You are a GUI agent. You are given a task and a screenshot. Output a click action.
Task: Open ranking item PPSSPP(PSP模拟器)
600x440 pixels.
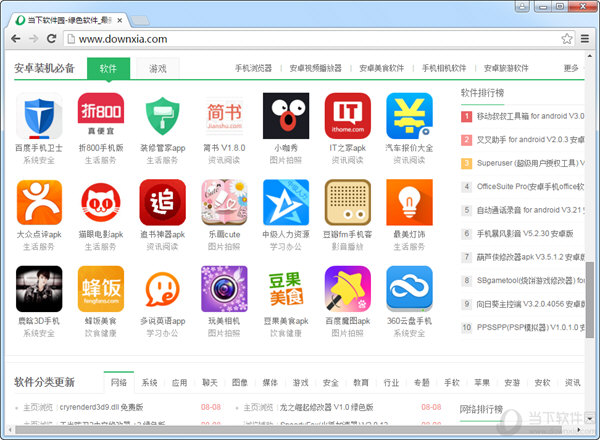click(530, 328)
